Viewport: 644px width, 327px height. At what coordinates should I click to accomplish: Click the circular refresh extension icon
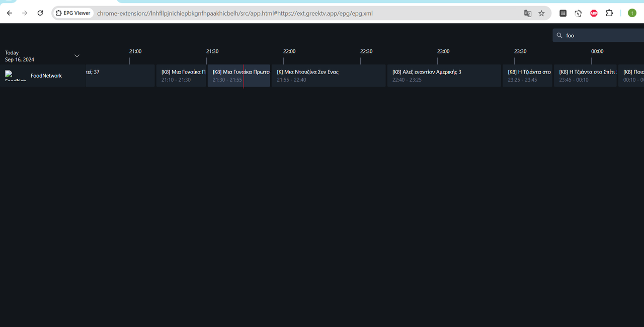pyautogui.click(x=578, y=13)
